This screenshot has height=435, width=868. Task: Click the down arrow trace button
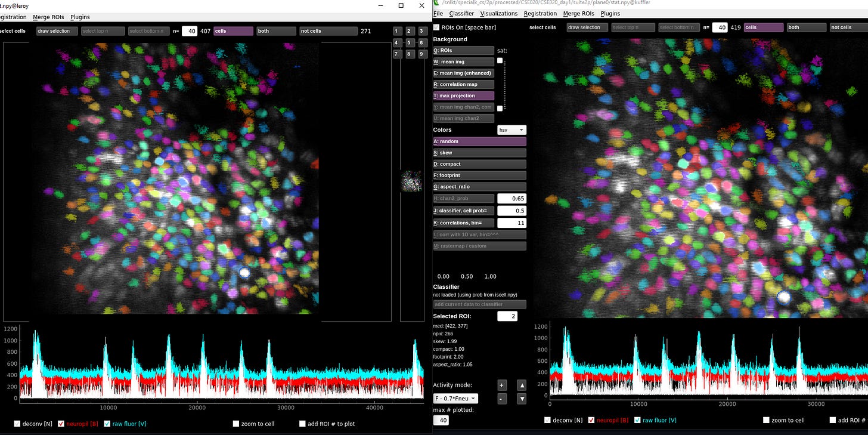point(522,399)
